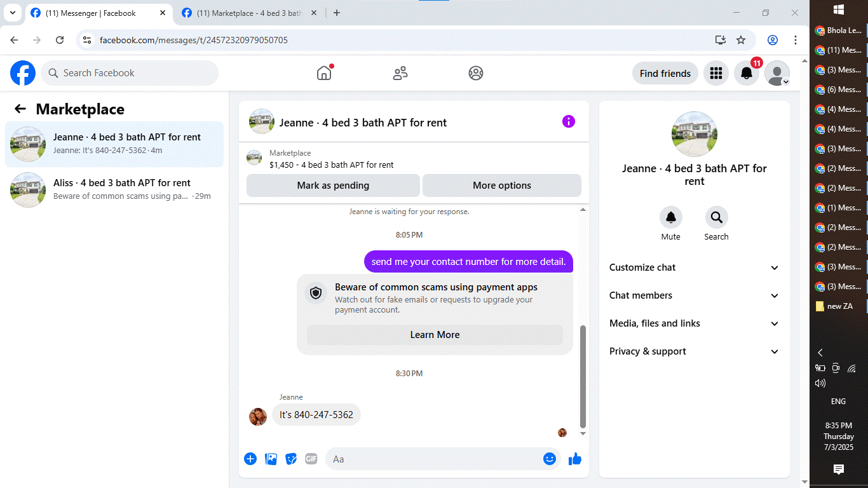The image size is (868, 488).
Task: Open the Windows action center notifications icon
Action: tap(838, 469)
